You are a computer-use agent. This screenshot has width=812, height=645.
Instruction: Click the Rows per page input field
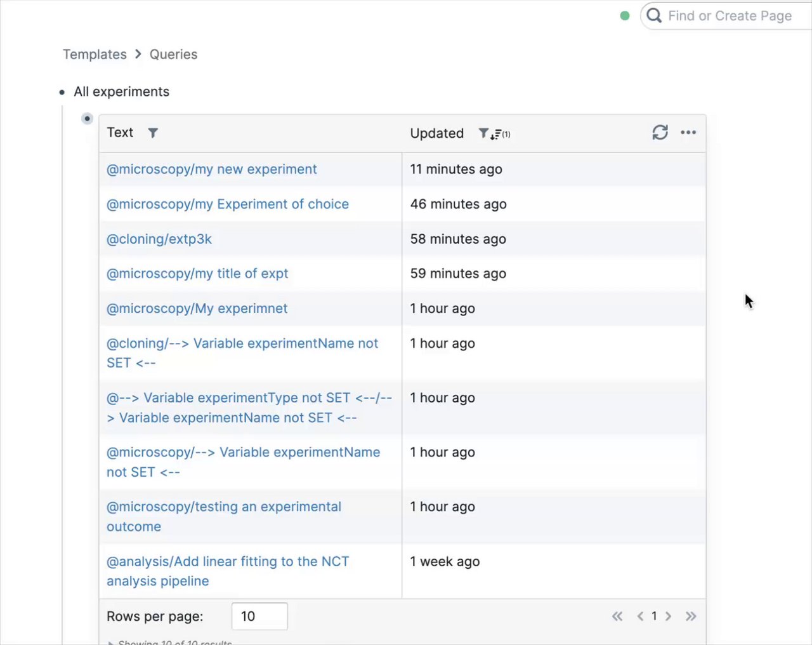259,616
